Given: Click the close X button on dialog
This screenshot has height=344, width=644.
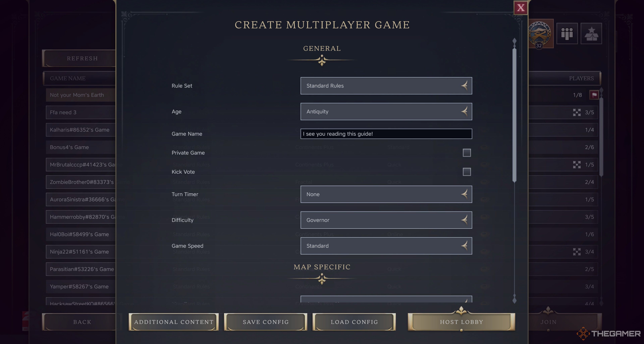Looking at the screenshot, I should pos(520,7).
